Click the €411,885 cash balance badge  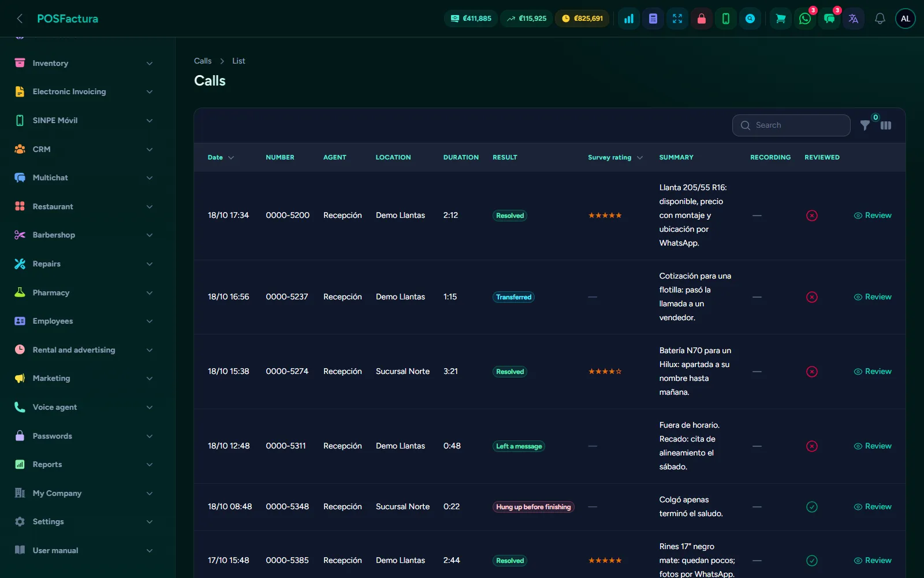(471, 18)
